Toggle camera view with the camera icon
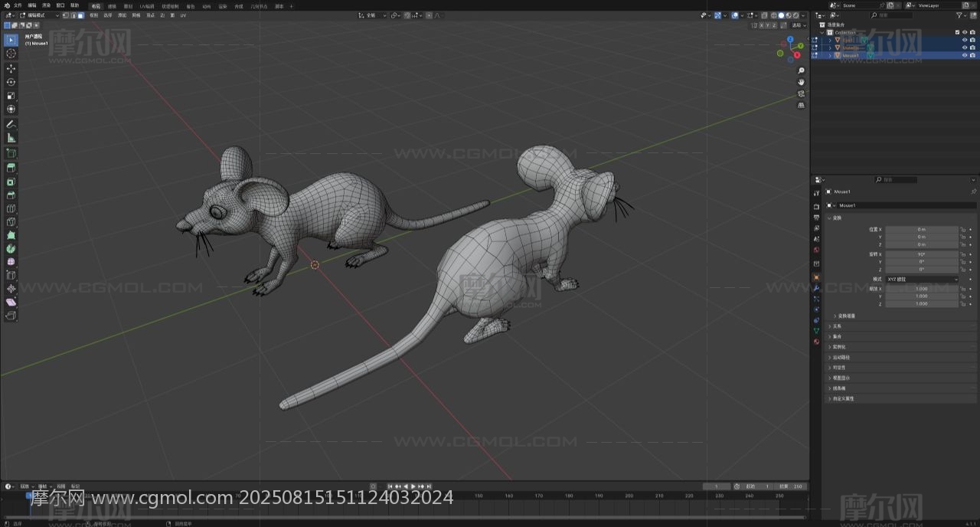The height and width of the screenshot is (527, 980). point(802,93)
